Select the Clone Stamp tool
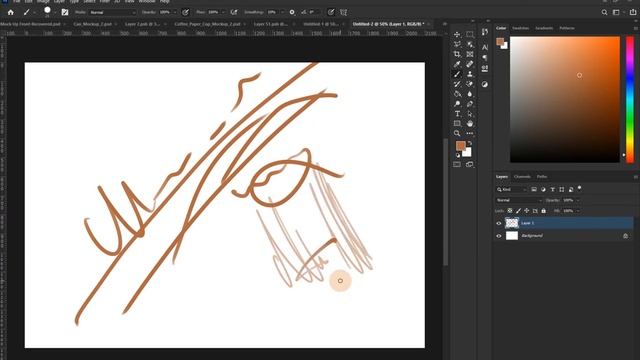640x360 pixels. (470, 74)
